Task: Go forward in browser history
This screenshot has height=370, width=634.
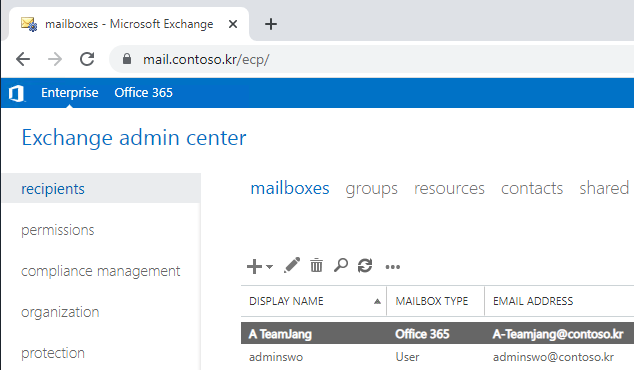Action: (x=55, y=59)
